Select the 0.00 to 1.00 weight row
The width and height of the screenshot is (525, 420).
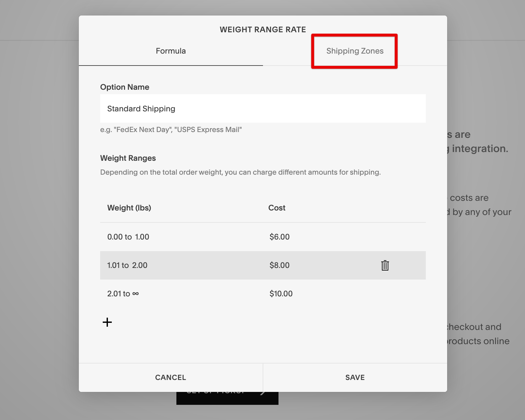[128, 237]
